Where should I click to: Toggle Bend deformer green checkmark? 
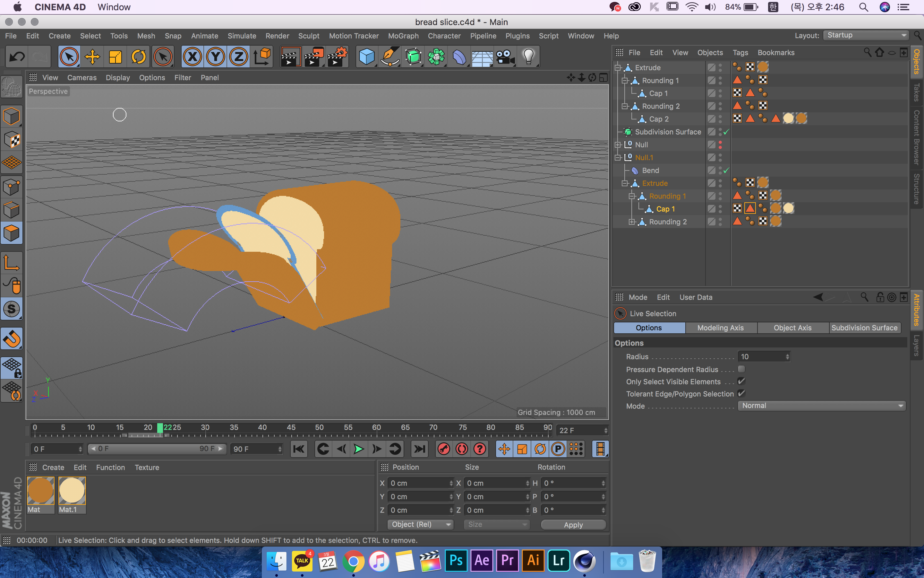coord(726,170)
